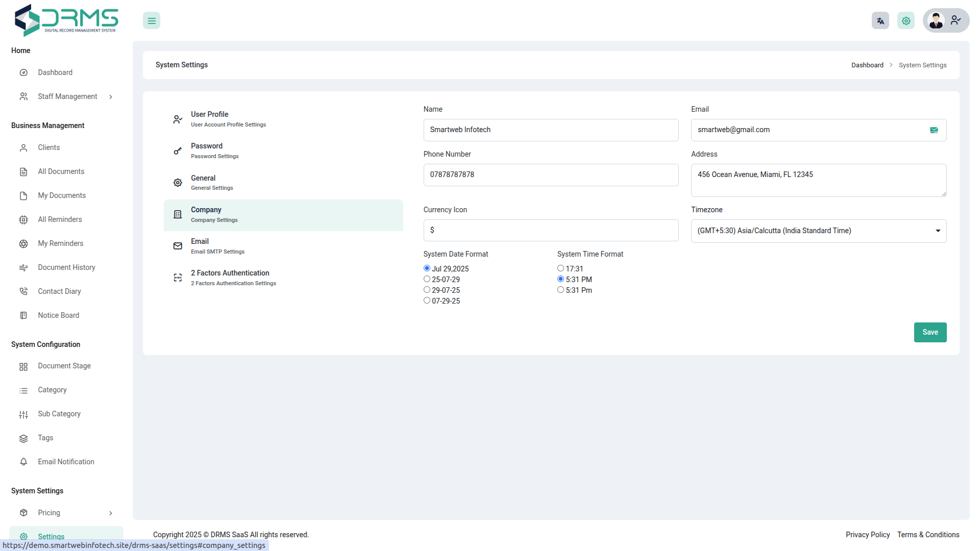The width and height of the screenshot is (980, 551).
Task: Click the Tags layers icon
Action: pyautogui.click(x=23, y=438)
